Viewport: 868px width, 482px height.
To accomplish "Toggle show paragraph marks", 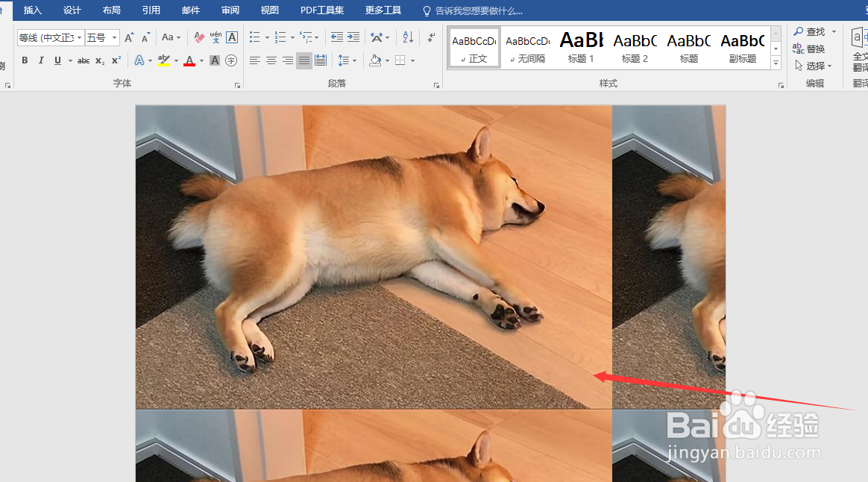I will tap(431, 37).
